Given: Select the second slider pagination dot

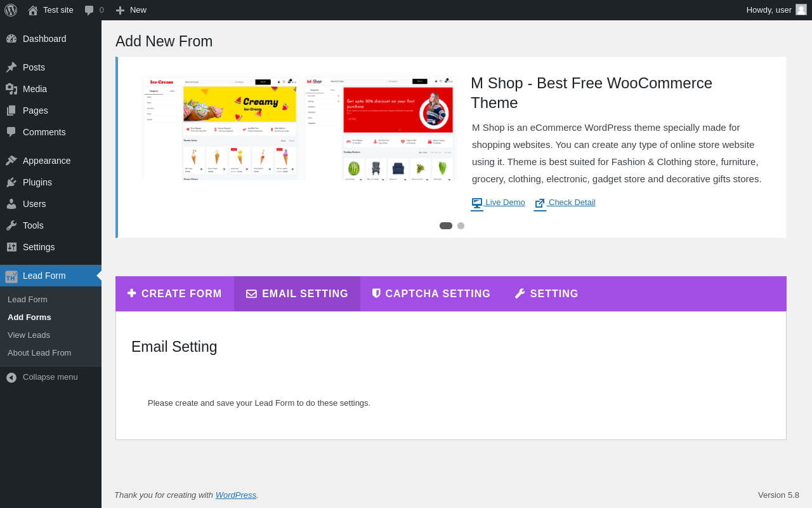Looking at the screenshot, I should [x=461, y=225].
